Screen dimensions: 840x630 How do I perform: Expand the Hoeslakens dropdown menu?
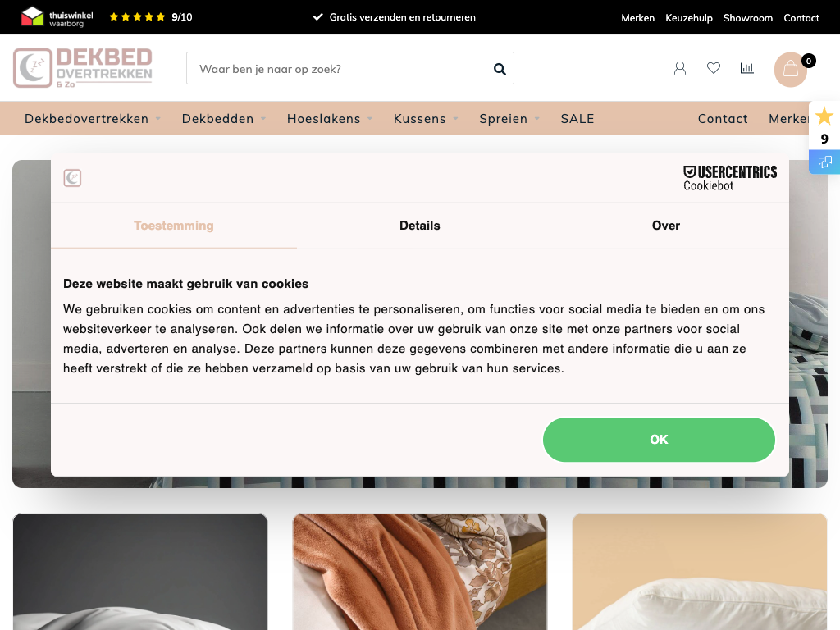click(x=330, y=118)
